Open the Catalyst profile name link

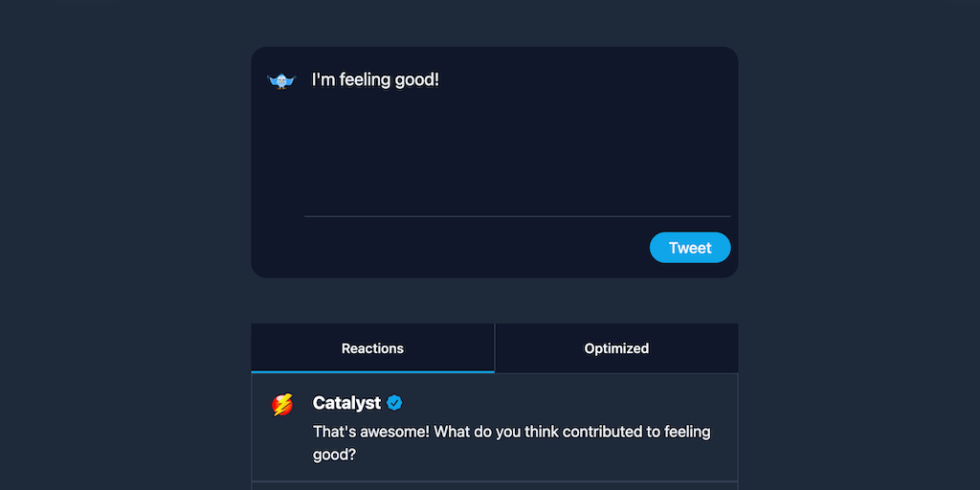tap(346, 404)
